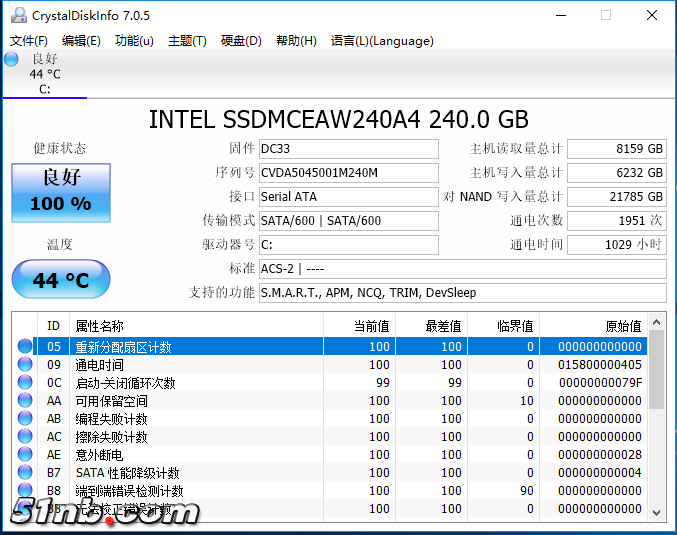Click the 良好 100% health status button
677x535 pixels.
click(x=60, y=191)
